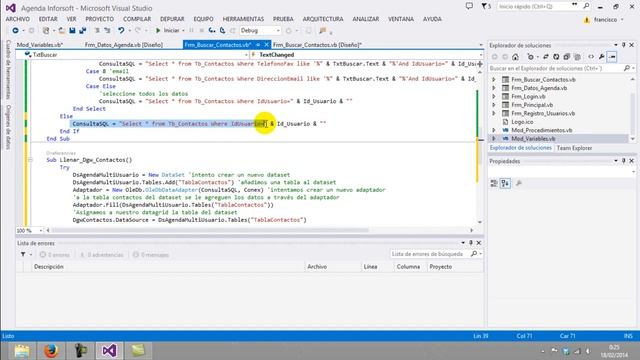This screenshot has width=640, height=360.
Task: Click View Code icon in Solution Explorer
Action: coord(591,57)
